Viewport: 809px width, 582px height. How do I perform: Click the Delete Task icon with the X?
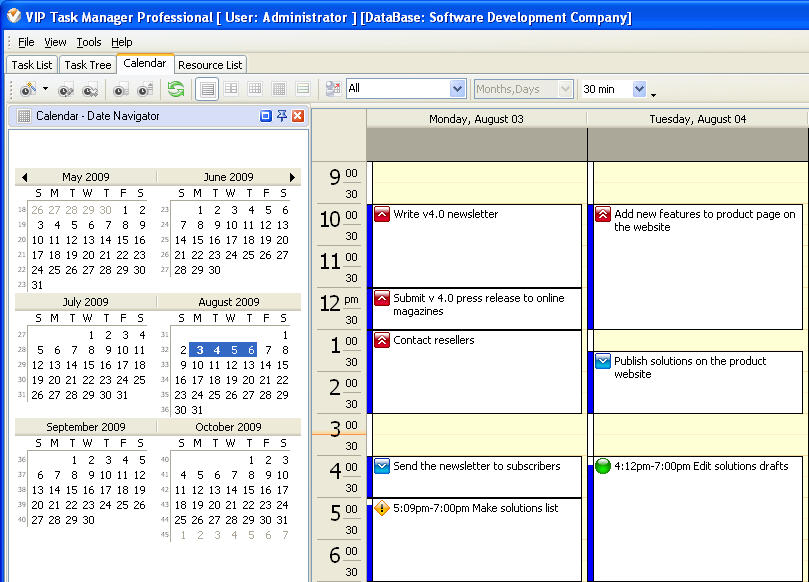90,90
